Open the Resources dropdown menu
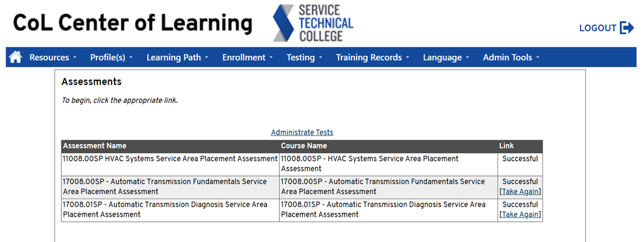Viewport: 644px width, 242px height. point(53,57)
